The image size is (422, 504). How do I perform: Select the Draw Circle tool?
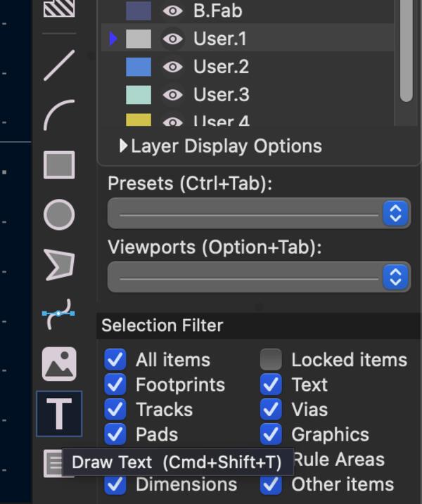tap(59, 214)
